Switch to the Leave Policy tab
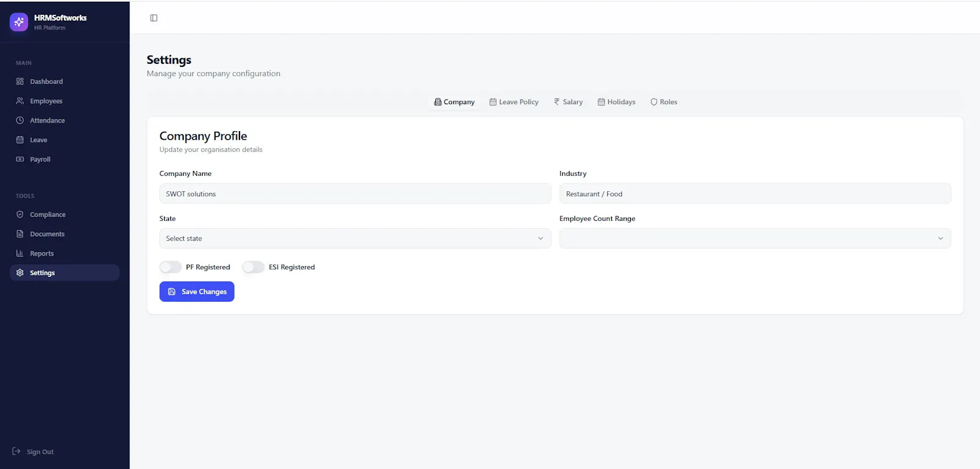The height and width of the screenshot is (469, 980). point(514,102)
